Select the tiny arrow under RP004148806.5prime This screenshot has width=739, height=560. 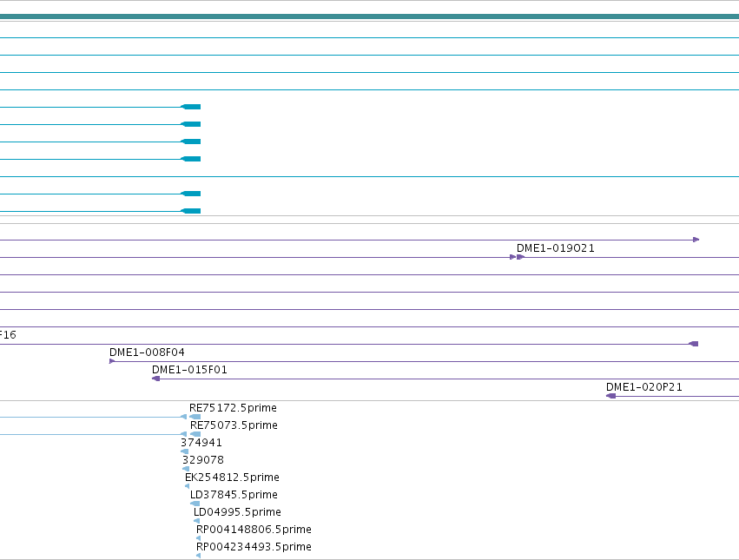[198, 538]
